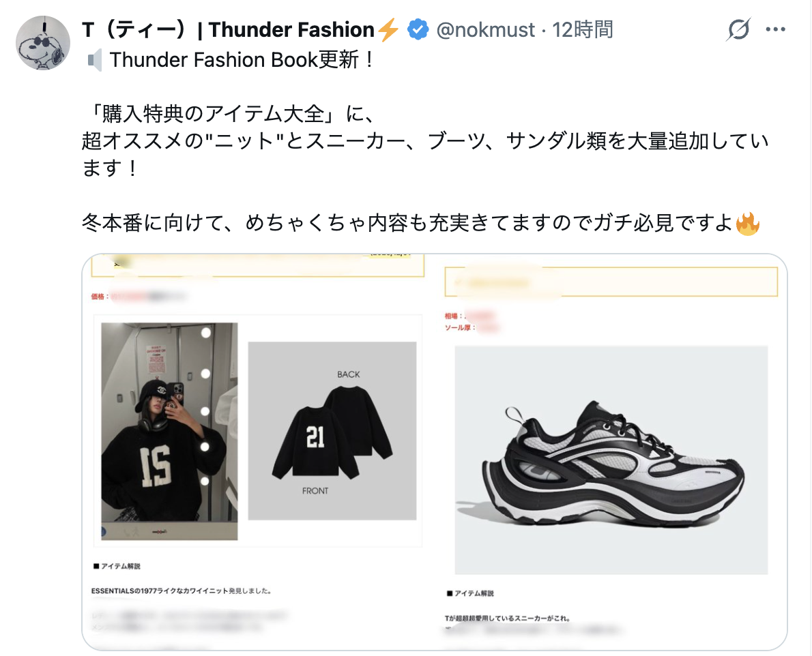This screenshot has height=656, width=812.
Task: Open the three-dot more options menu
Action: 775,29
